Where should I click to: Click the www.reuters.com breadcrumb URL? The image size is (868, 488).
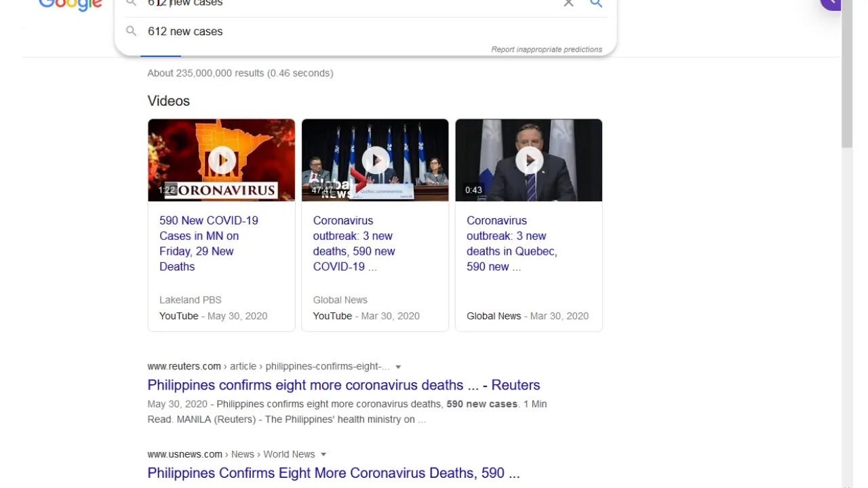(269, 367)
